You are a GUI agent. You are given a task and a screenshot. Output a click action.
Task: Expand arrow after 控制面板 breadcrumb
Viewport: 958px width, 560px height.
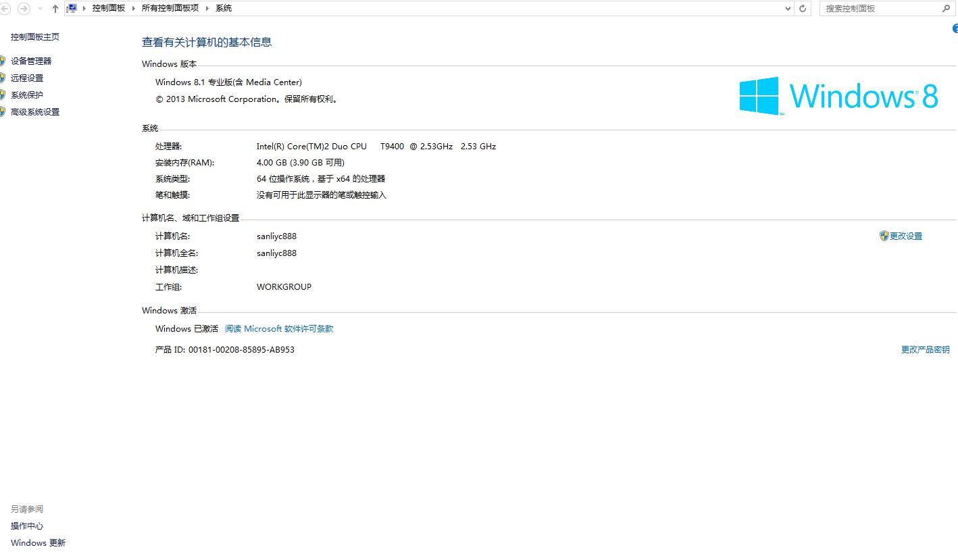(134, 8)
